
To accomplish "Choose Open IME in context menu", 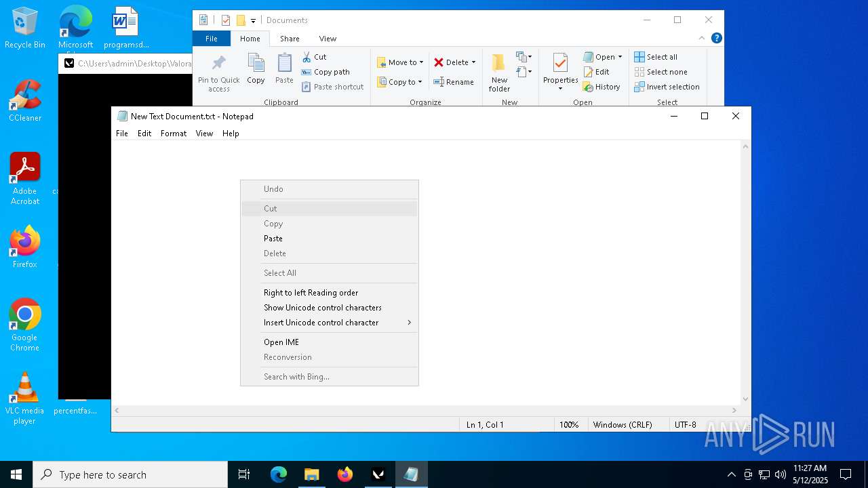I will (x=330, y=342).
